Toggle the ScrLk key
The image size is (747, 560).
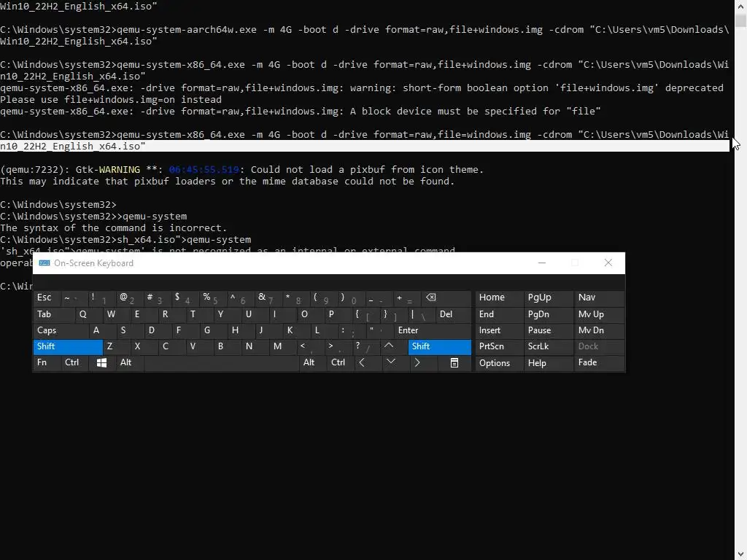pyautogui.click(x=548, y=346)
